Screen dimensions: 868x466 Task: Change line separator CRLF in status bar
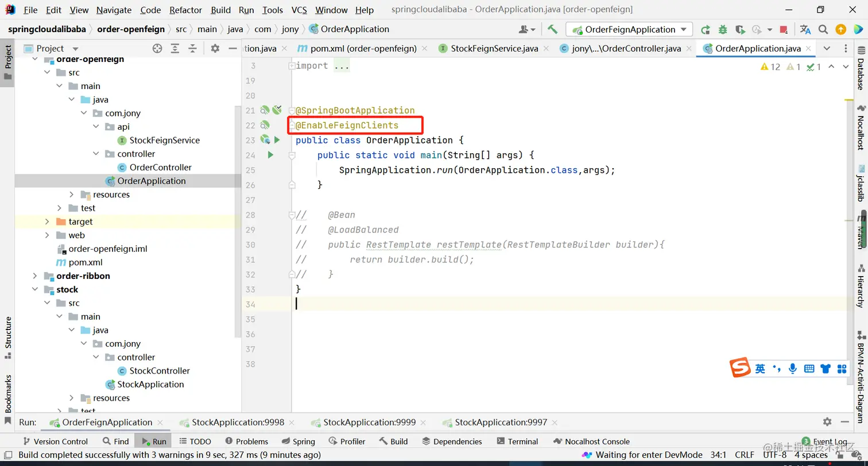click(x=745, y=455)
